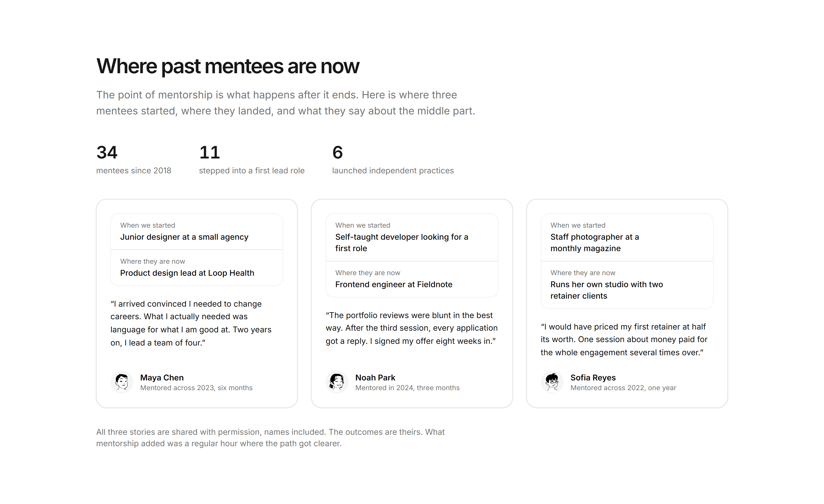Click 'Junior designer at a small agency' text
Image resolution: width=824 pixels, height=504 pixels.
pos(184,237)
